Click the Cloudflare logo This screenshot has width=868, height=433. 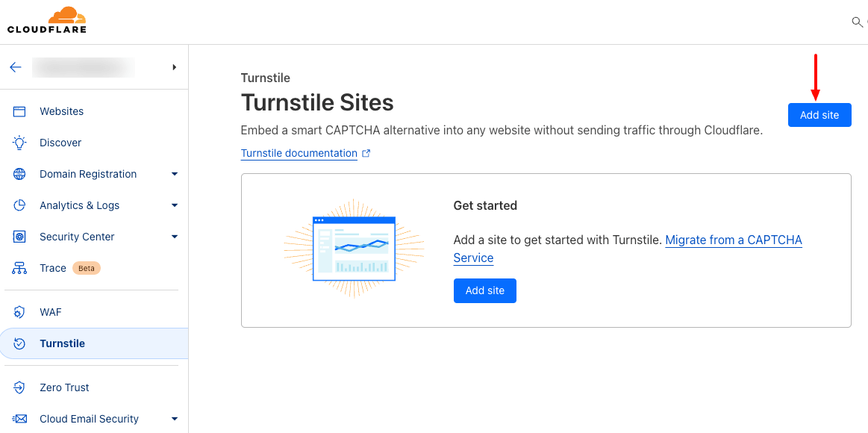pyautogui.click(x=47, y=20)
